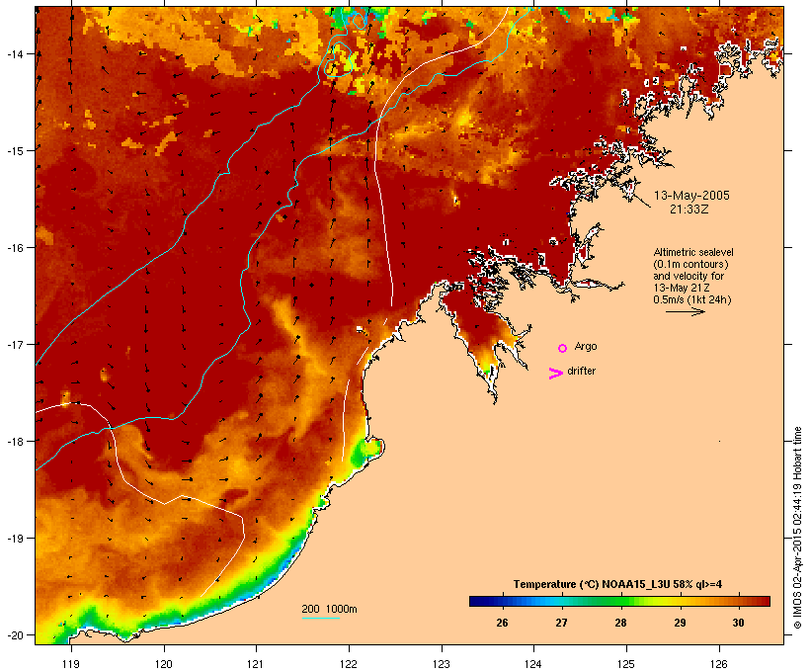Click the 'Argo' legend label
Screen dimensions: 810x672
586,346
